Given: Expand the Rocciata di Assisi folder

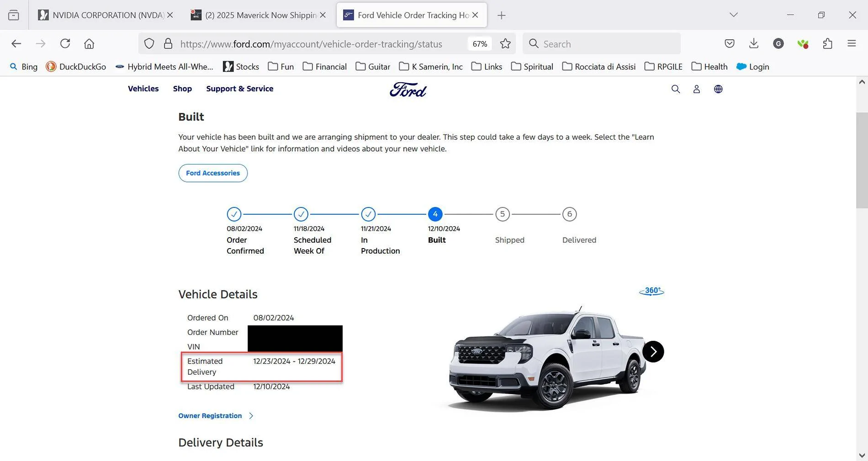Looking at the screenshot, I should click(598, 67).
